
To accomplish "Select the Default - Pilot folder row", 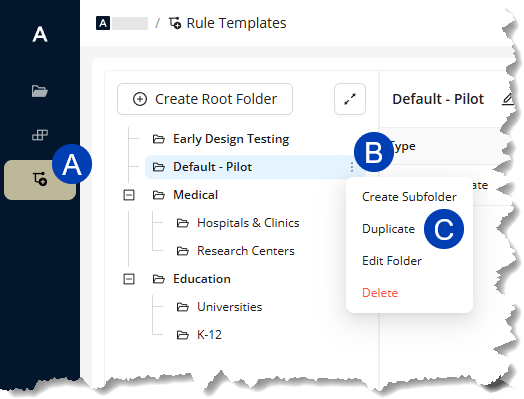I will click(255, 167).
